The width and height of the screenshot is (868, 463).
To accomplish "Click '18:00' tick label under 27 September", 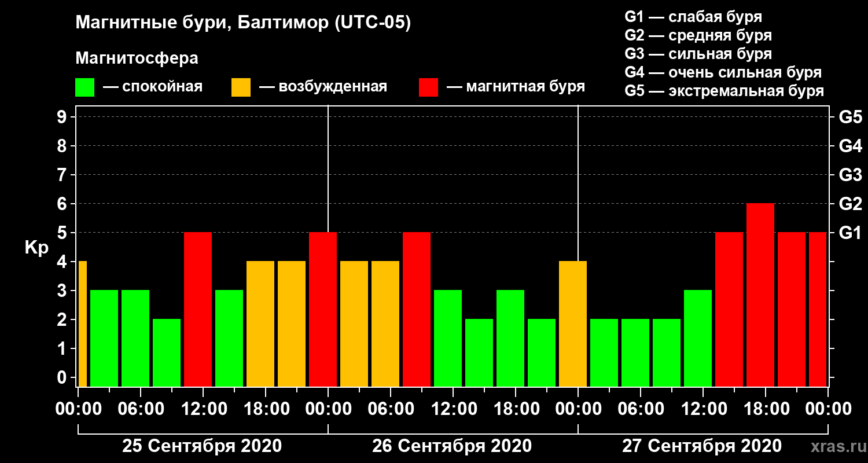I will [766, 409].
